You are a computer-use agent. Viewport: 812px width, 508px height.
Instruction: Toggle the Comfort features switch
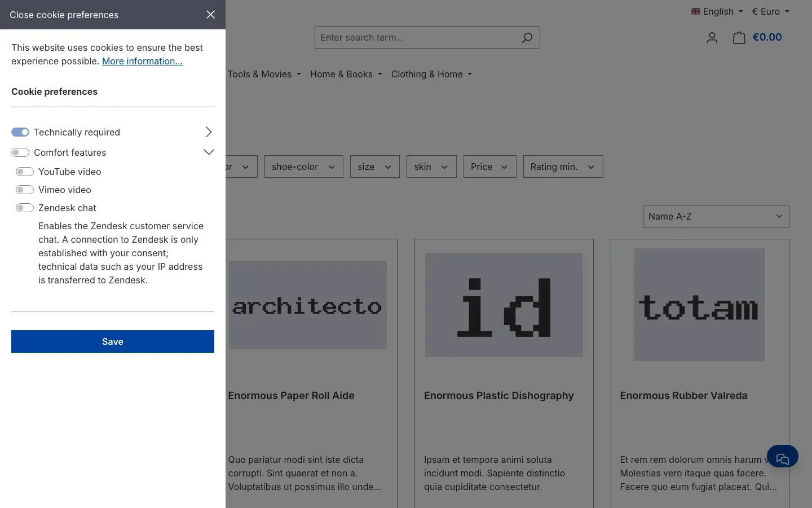(20, 152)
